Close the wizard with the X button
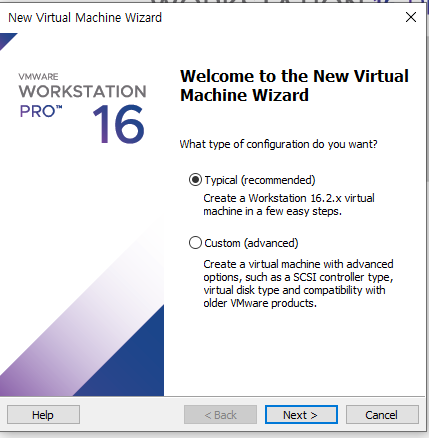This screenshot has height=438, width=429. click(411, 17)
